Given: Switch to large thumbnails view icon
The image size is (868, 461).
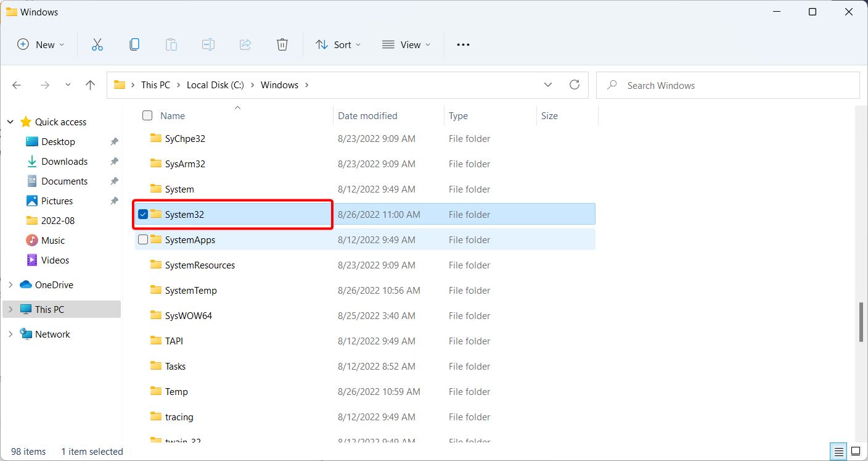Looking at the screenshot, I should click(856, 452).
